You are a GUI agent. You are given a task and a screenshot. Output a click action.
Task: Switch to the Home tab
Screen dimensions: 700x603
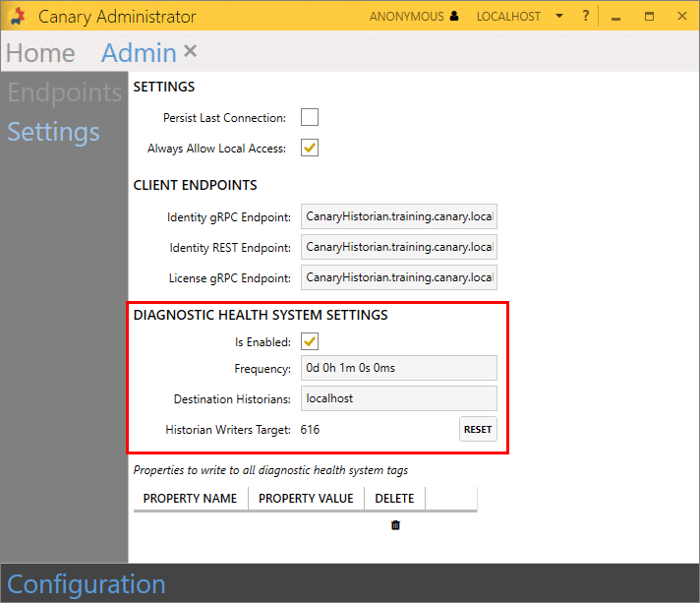point(40,53)
